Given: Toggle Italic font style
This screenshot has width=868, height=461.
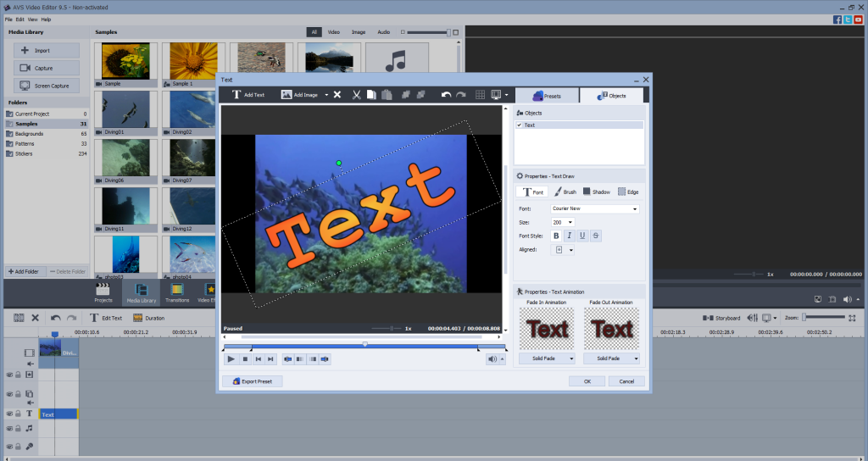Looking at the screenshot, I should [570, 236].
